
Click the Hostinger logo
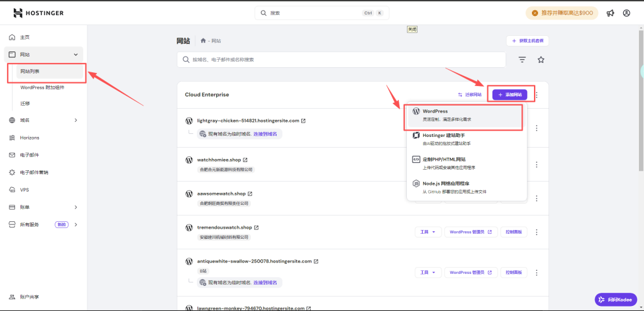coord(38,13)
